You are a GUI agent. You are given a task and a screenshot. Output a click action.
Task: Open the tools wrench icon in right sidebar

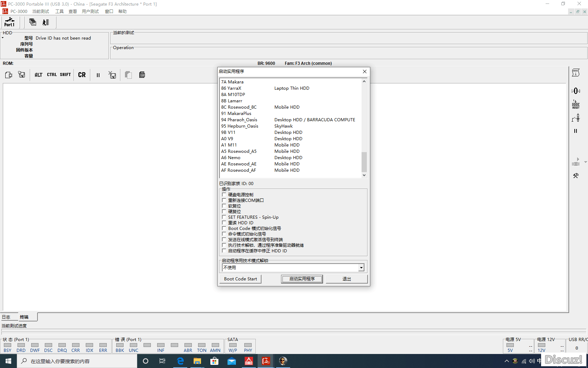tap(576, 176)
